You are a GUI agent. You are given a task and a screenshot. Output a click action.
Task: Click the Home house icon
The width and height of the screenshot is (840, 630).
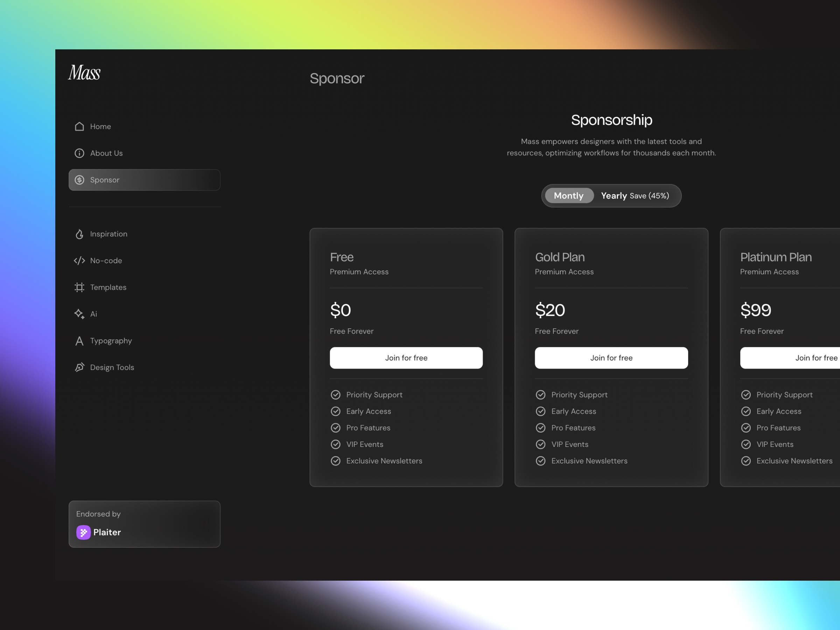79,126
